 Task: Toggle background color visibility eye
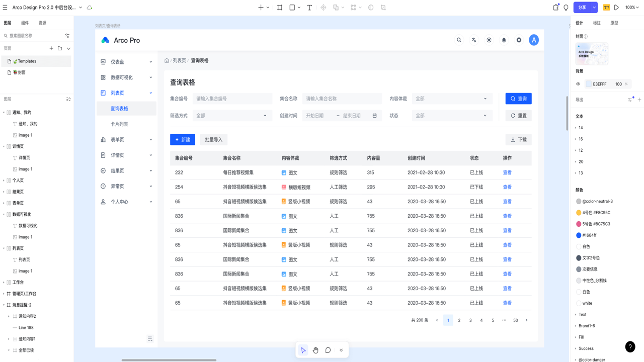pos(578,84)
